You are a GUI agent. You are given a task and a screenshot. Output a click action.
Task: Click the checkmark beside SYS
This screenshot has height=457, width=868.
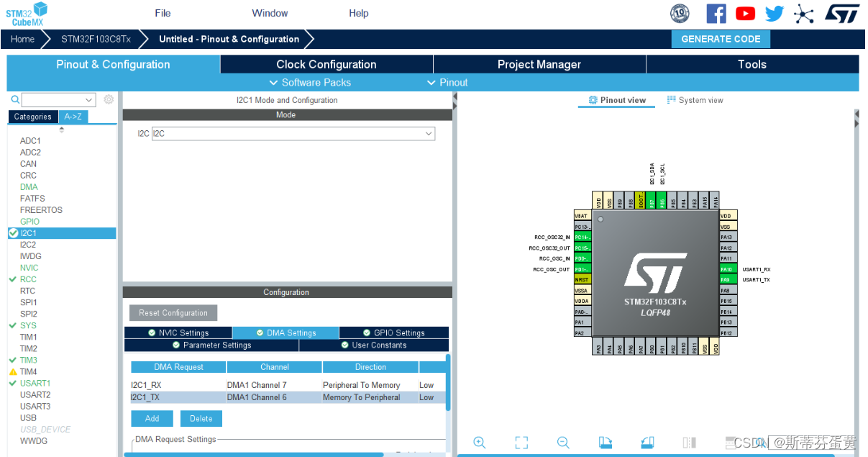pyautogui.click(x=13, y=325)
